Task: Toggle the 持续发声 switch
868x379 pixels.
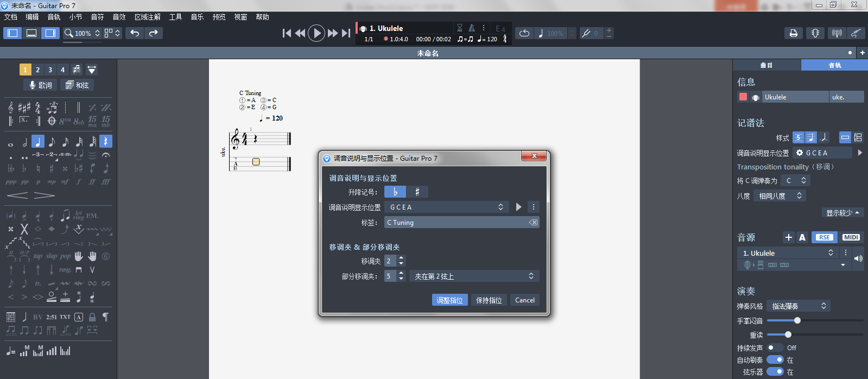Action: point(775,348)
